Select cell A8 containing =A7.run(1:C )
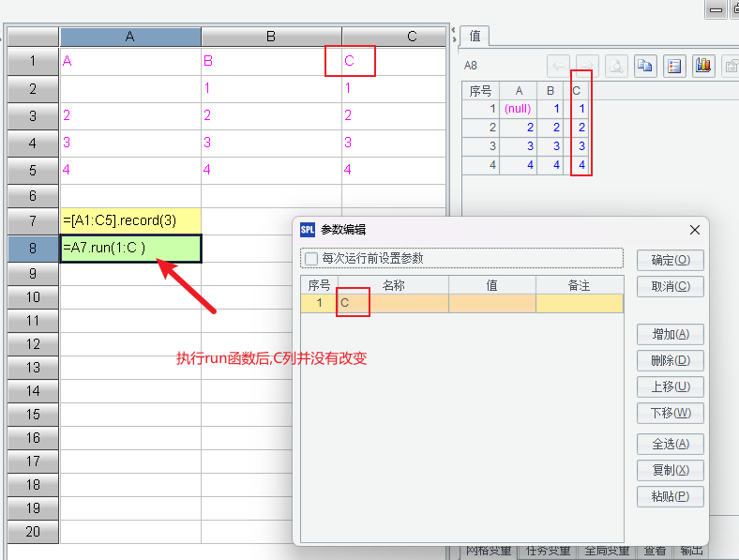This screenshot has width=739, height=560. (130, 249)
